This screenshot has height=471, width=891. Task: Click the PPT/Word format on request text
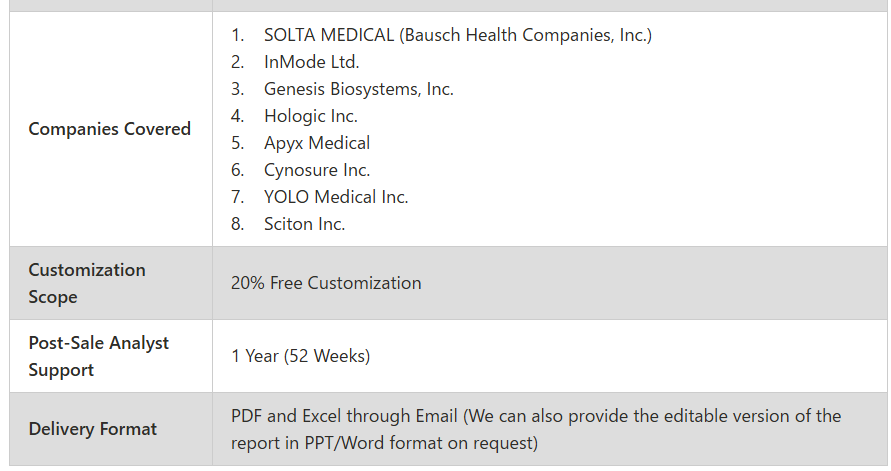(421, 443)
